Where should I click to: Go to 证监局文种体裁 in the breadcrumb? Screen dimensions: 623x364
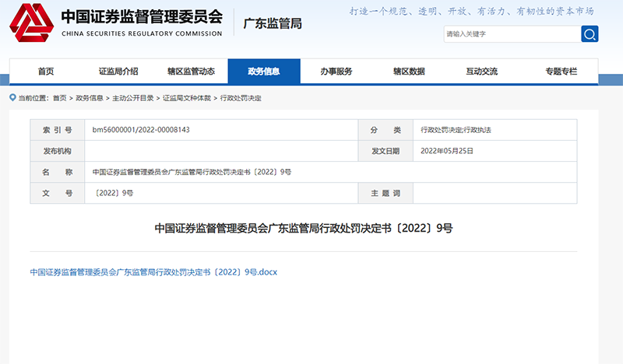pyautogui.click(x=187, y=98)
